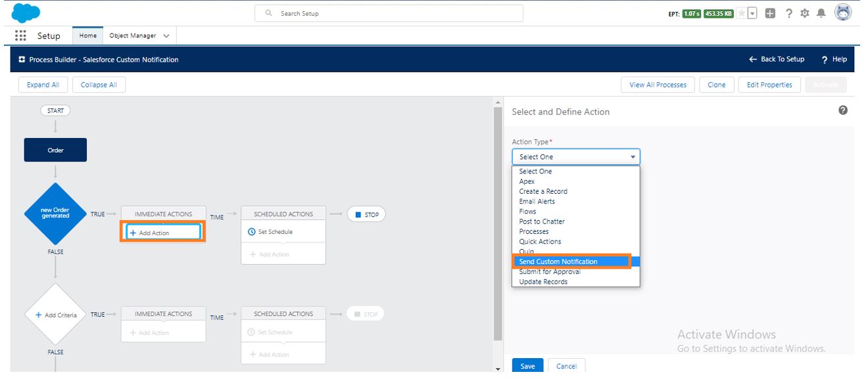This screenshot has height=387, width=868.
Task: Click the Collapse All button
Action: coord(99,85)
